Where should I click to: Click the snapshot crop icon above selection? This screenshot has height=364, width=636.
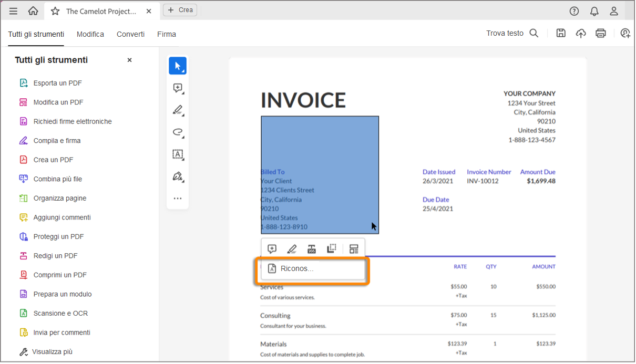(332, 248)
